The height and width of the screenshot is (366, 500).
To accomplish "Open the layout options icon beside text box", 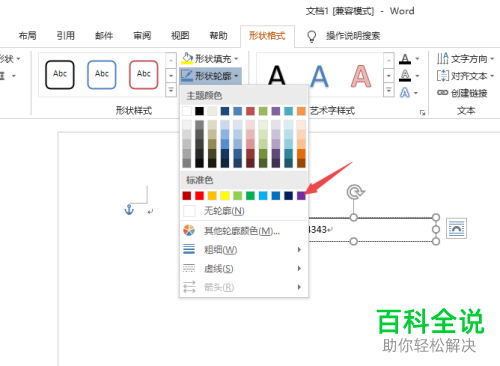I will pyautogui.click(x=456, y=229).
